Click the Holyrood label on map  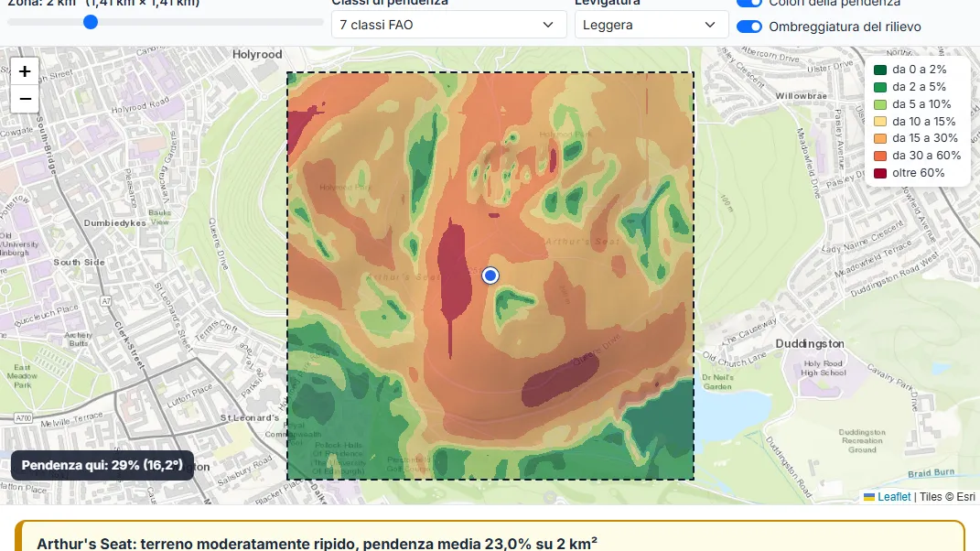(257, 54)
